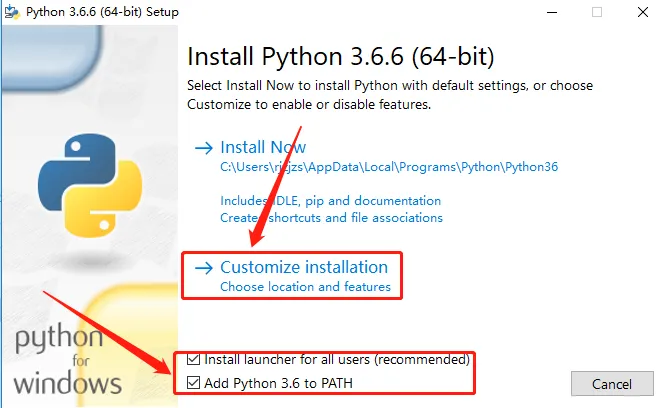Click the 'Choose location and features' subtitle
665x408 pixels.
(x=305, y=287)
